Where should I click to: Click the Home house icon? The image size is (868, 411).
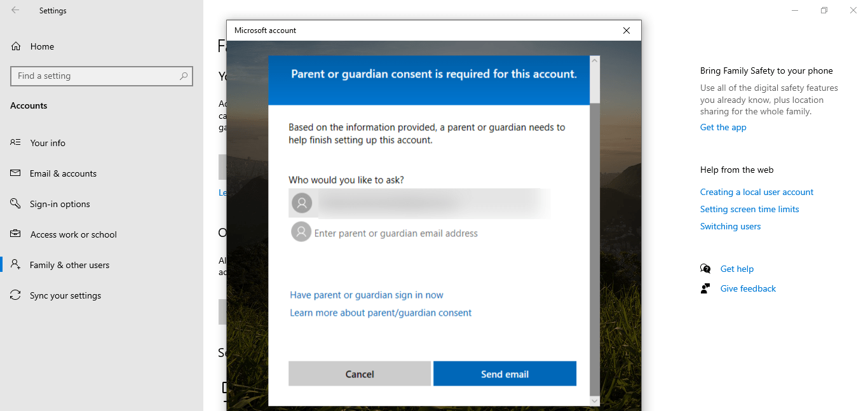(x=16, y=46)
